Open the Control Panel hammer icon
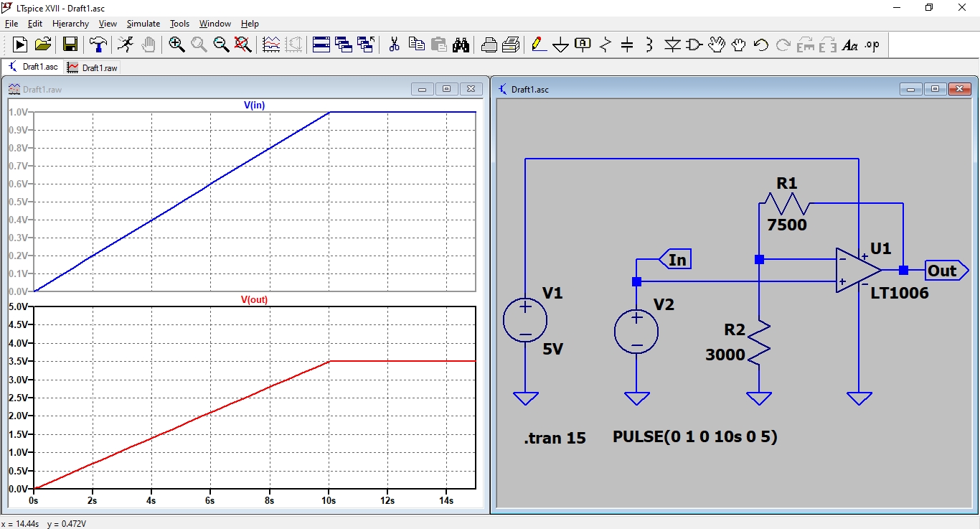Image resolution: width=980 pixels, height=529 pixels. (98, 45)
